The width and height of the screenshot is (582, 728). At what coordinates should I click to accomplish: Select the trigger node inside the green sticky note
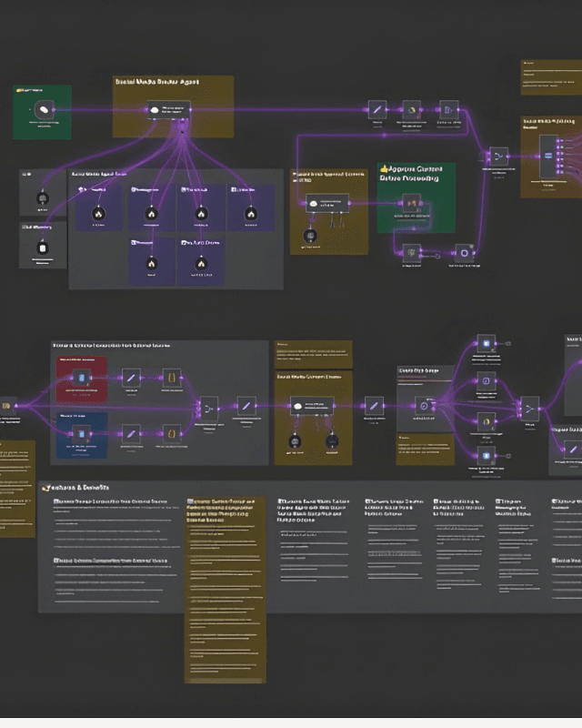pyautogui.click(x=41, y=110)
